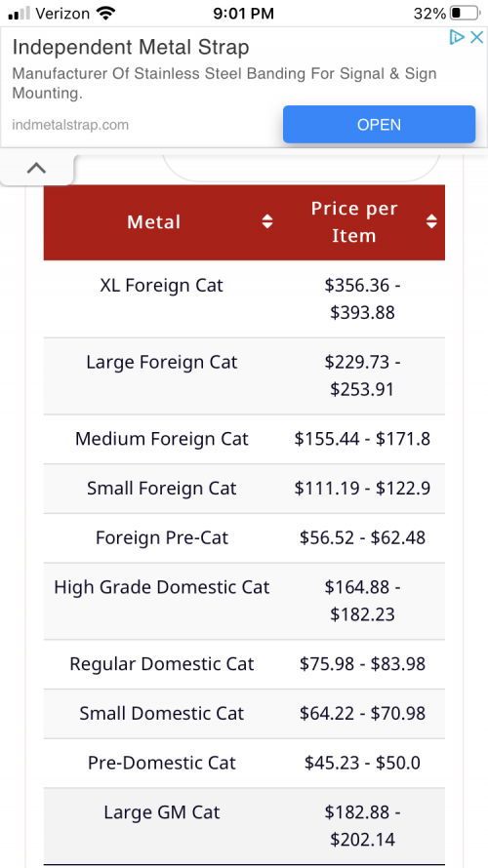Tap the blue OPEN ad button
The height and width of the screenshot is (868, 488).
tap(379, 125)
